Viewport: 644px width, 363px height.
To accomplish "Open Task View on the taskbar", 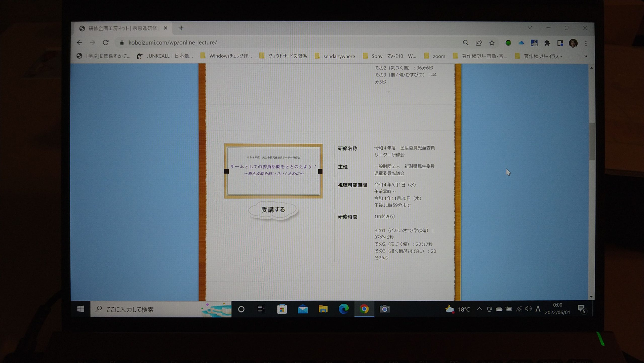I will (x=261, y=309).
